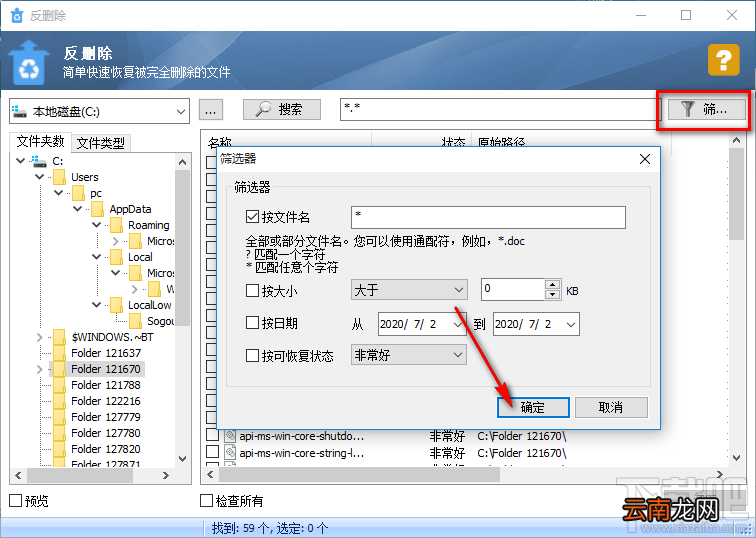
Task: Expand the $WINDOWS.~BT tree node
Action: [x=40, y=337]
